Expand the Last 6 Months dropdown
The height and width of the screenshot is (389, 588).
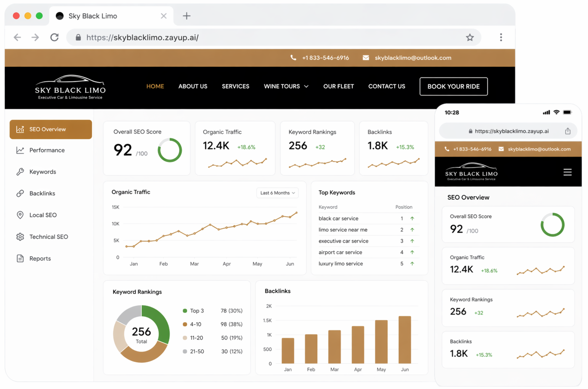pos(277,193)
